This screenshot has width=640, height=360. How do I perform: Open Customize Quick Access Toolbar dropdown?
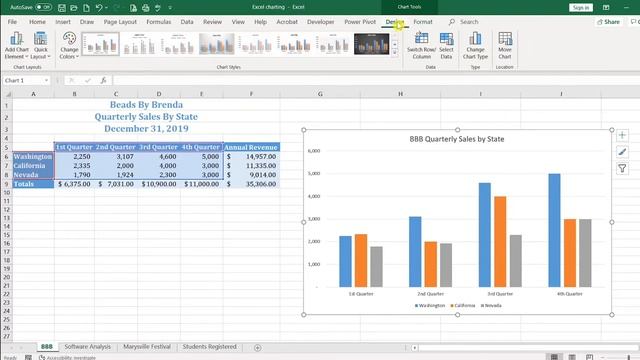click(x=170, y=7)
